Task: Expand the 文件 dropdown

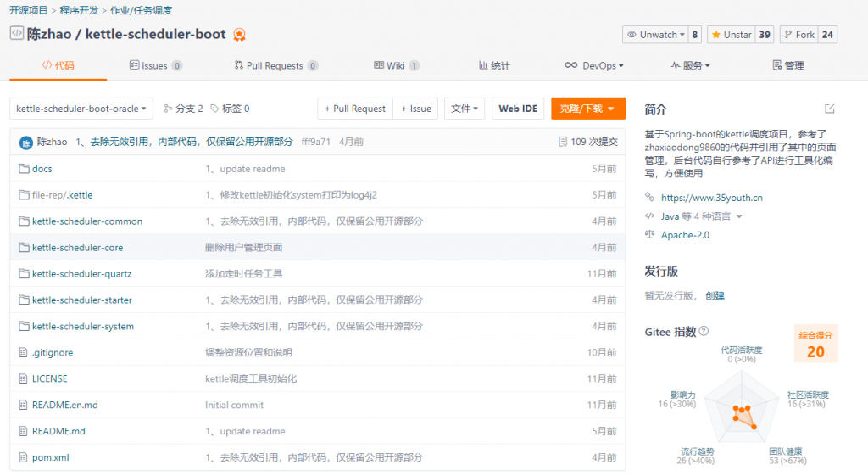Action: pyautogui.click(x=465, y=109)
